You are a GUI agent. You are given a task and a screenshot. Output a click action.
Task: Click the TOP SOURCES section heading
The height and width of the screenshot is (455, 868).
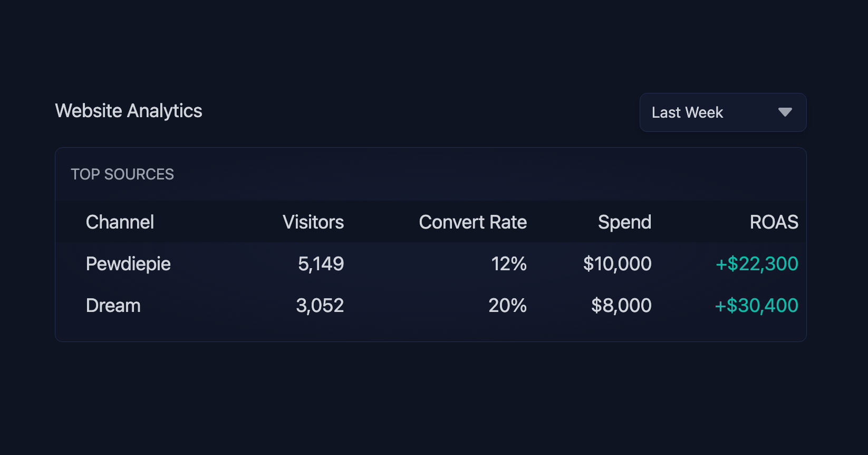[122, 174]
